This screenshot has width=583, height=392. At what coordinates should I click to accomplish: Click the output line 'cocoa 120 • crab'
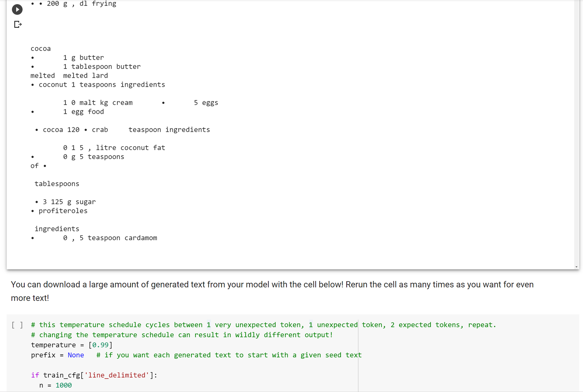coord(75,130)
